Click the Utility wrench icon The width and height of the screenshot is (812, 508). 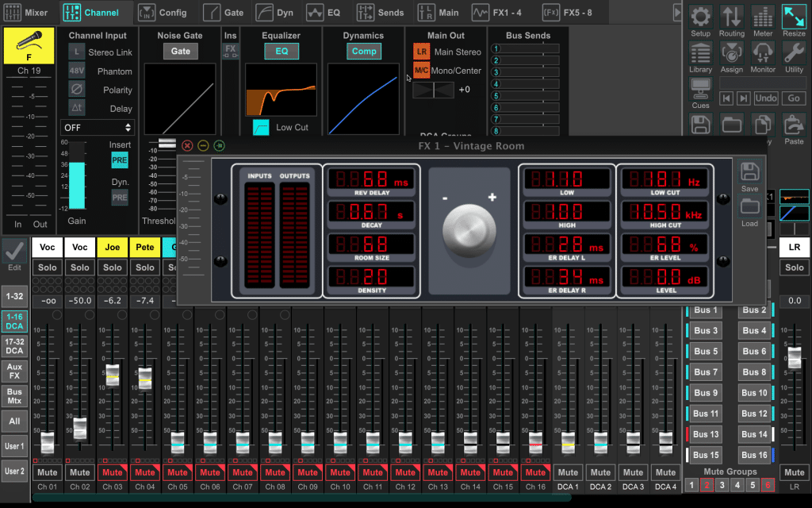point(794,57)
